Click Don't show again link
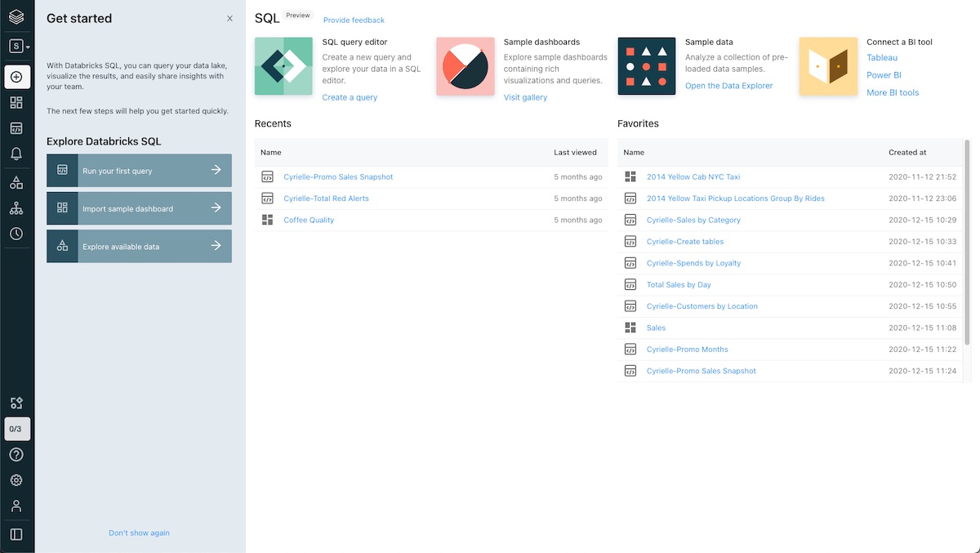The width and height of the screenshot is (980, 553). coord(139,533)
